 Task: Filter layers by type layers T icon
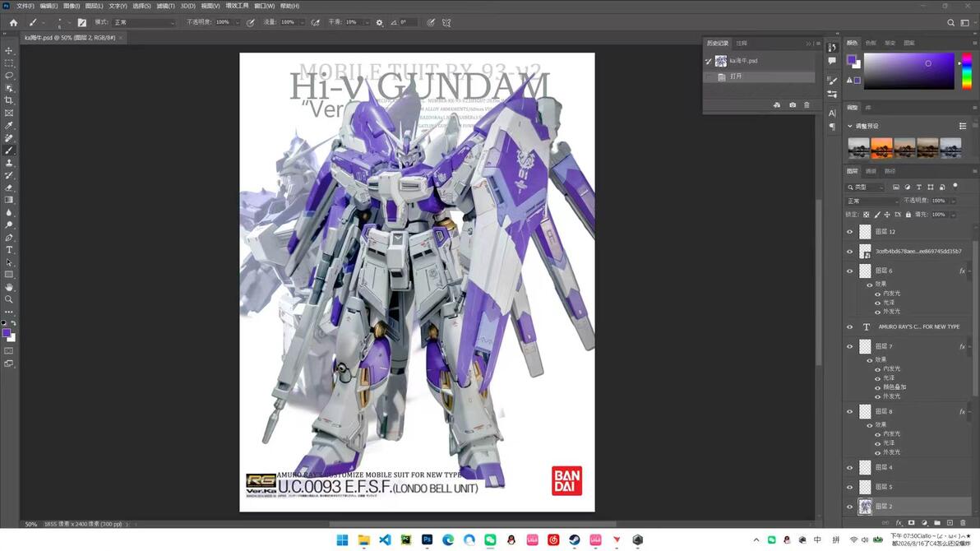pyautogui.click(x=919, y=187)
